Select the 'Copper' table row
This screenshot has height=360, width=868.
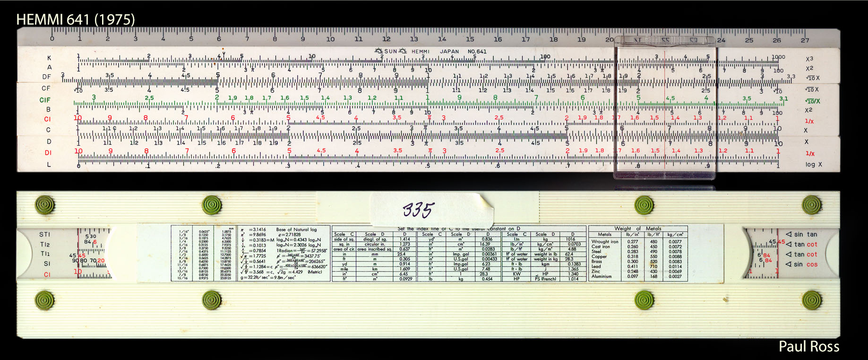[x=637, y=256]
